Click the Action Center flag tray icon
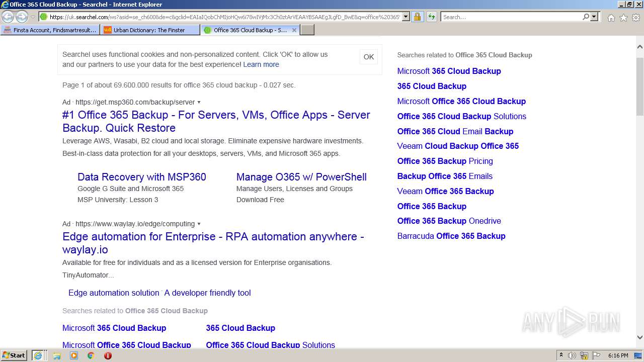644x362 pixels. 596,355
